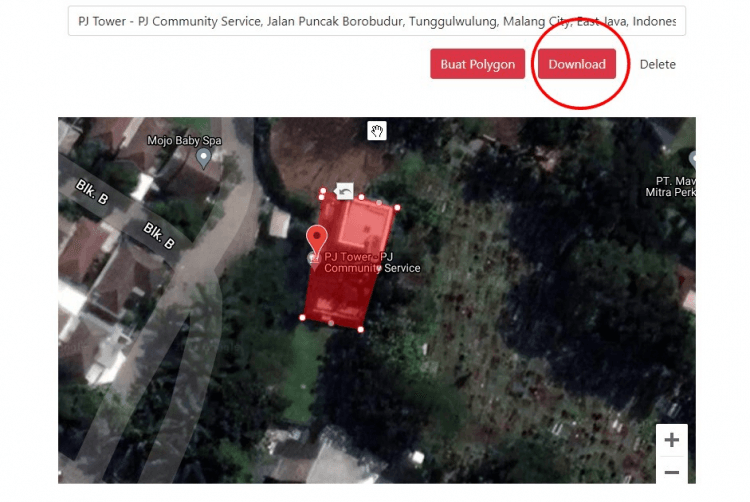
Task: Click the midpoint handle on the polygon's right edge
Action: [x=379, y=269]
